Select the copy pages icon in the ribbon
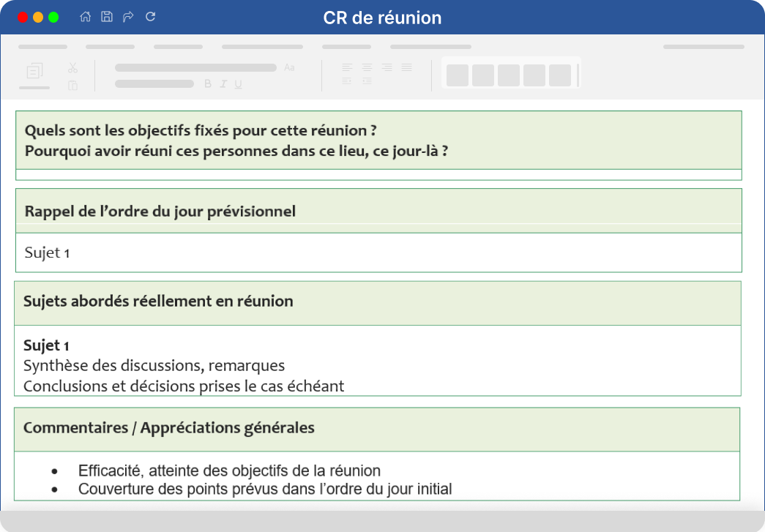This screenshot has width=765, height=532. 34,70
